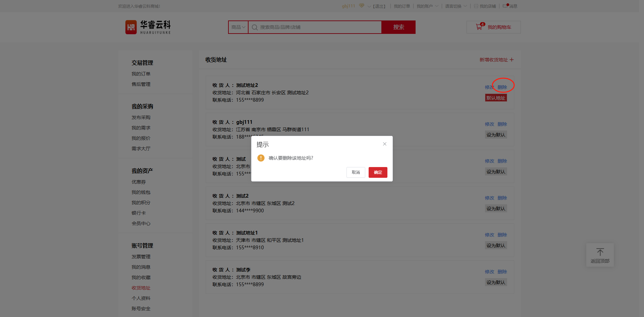Set 测试2 address as default

pyautogui.click(x=496, y=209)
